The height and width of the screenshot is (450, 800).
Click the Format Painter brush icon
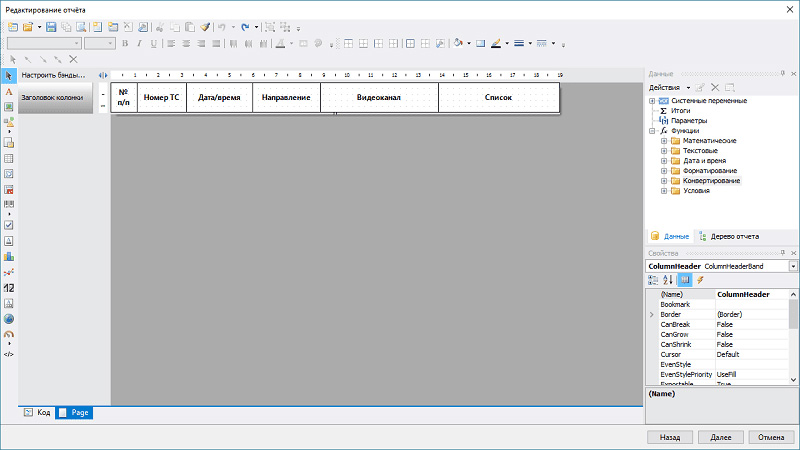[x=205, y=27]
